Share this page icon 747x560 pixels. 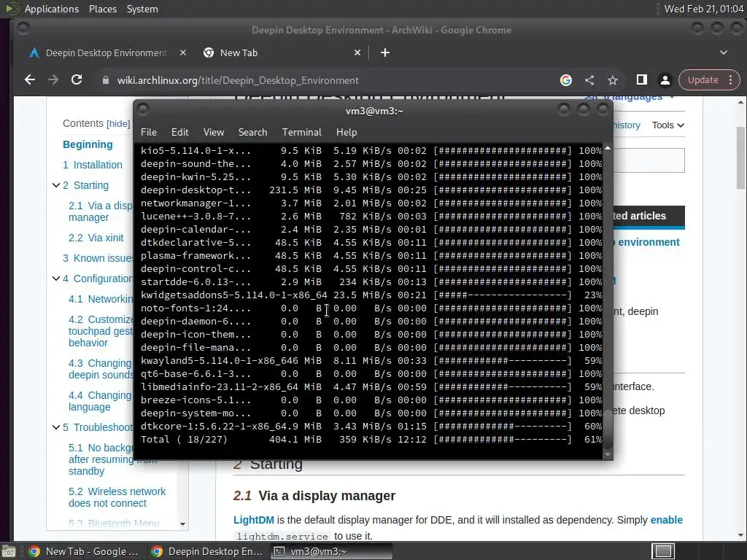[589, 80]
